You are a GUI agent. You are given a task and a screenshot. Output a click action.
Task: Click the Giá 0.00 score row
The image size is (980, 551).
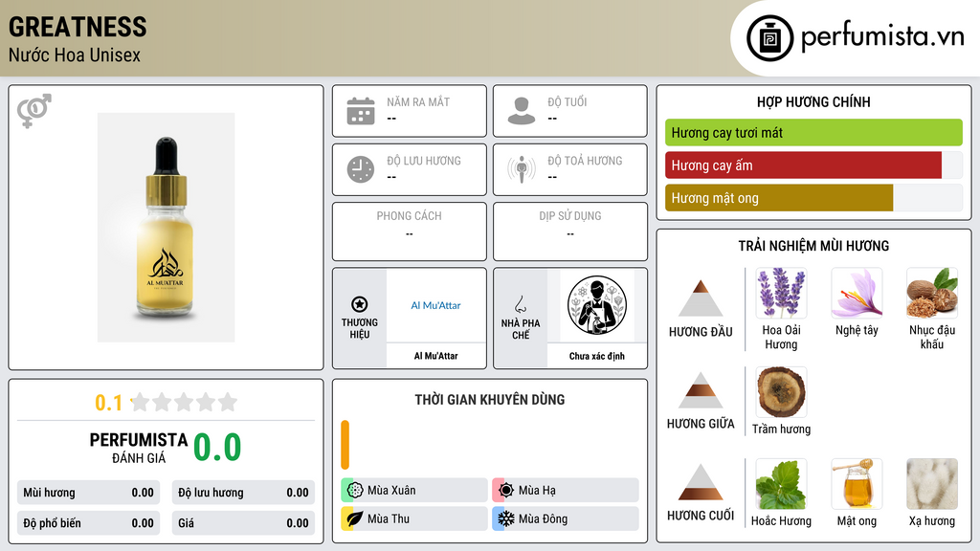click(x=243, y=523)
